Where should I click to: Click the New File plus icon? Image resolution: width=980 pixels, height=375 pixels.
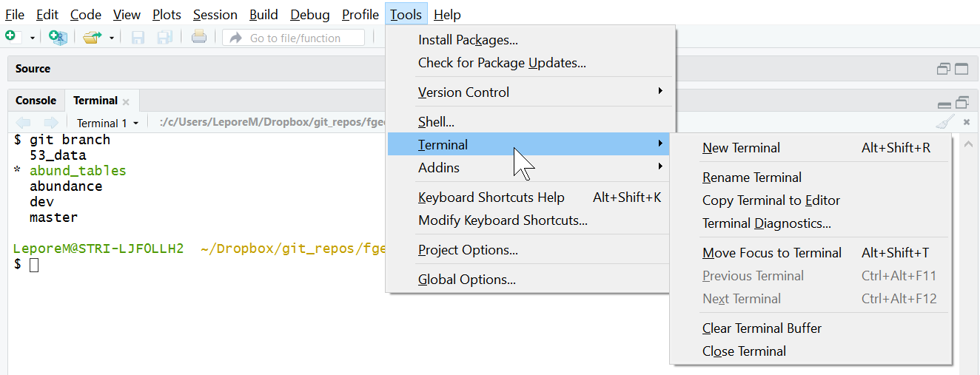(11, 36)
